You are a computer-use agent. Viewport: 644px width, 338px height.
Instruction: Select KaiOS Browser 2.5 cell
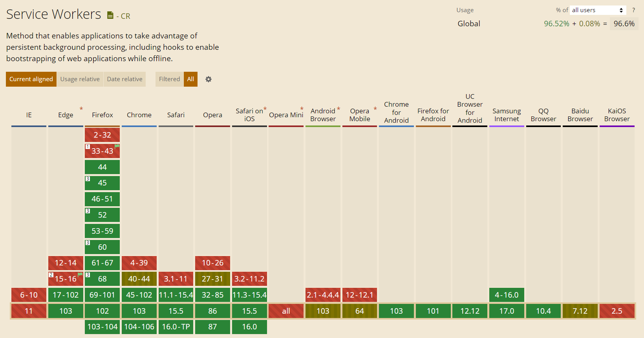pyautogui.click(x=617, y=311)
